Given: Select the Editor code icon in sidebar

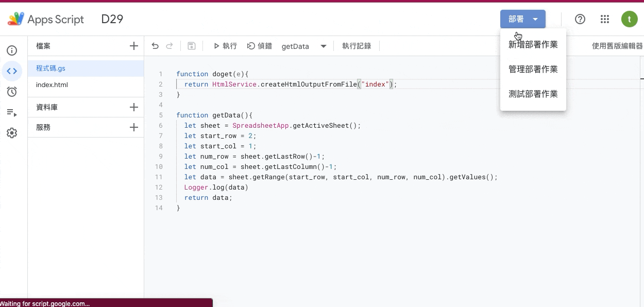Looking at the screenshot, I should [12, 71].
